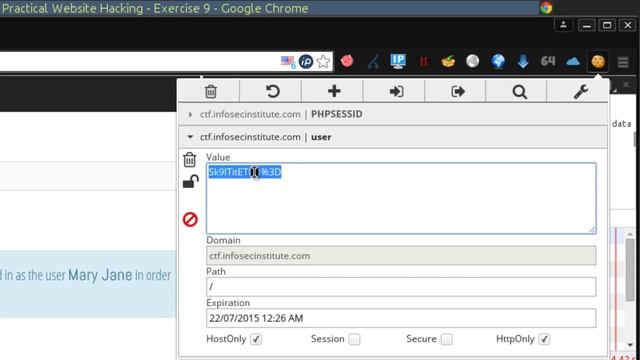Click the Mary Jane text on page
Image resolution: width=640 pixels, height=360 pixels.
pyautogui.click(x=100, y=275)
